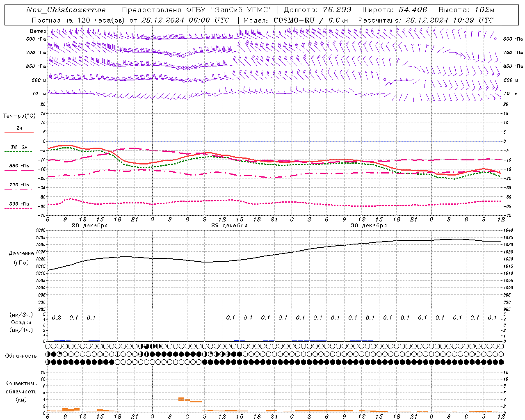Screen dimensions: 525x420
Task: Click the (мм/3ч.) precipitation unit label
Action: point(21,315)
